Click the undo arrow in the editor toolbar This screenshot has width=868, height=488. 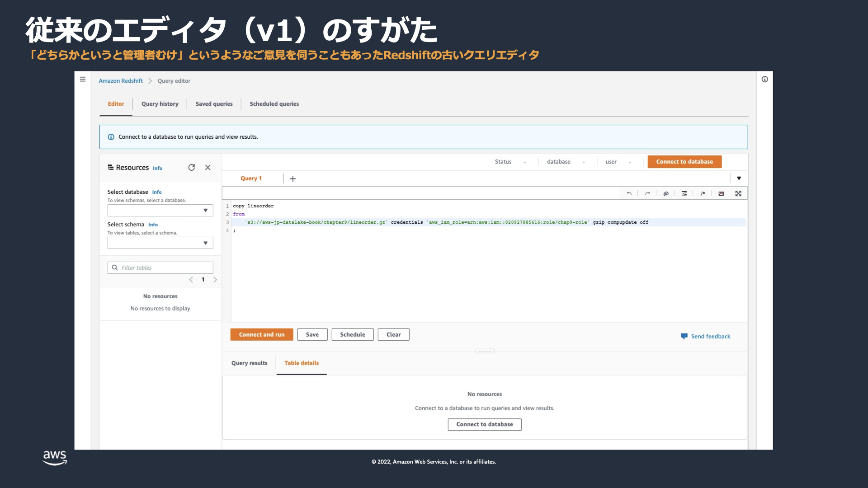[629, 193]
